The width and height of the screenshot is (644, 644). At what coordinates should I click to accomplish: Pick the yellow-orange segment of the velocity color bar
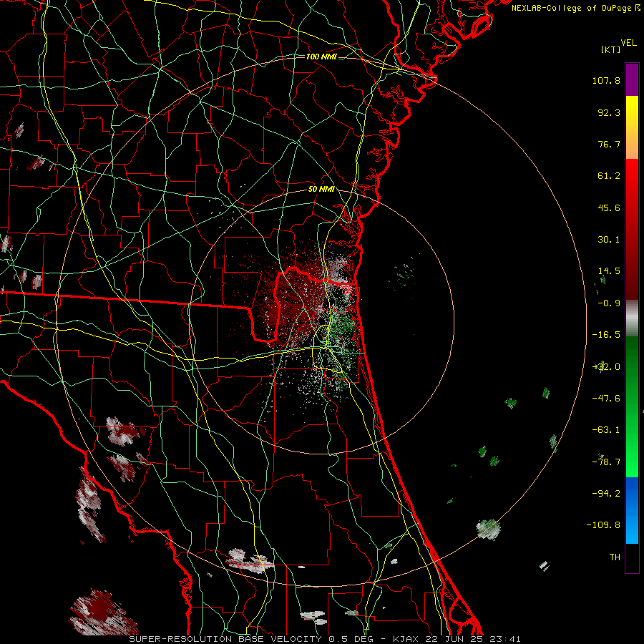point(632,127)
